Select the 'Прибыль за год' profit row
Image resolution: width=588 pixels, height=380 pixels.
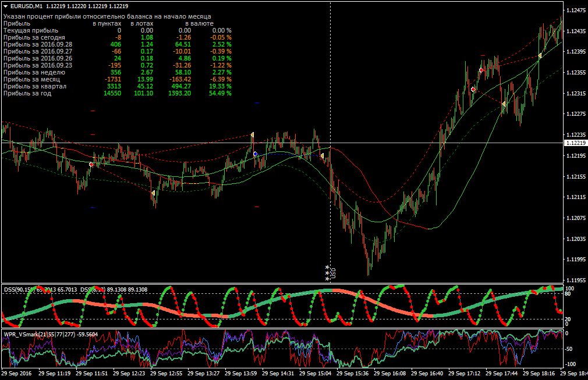click(118, 93)
